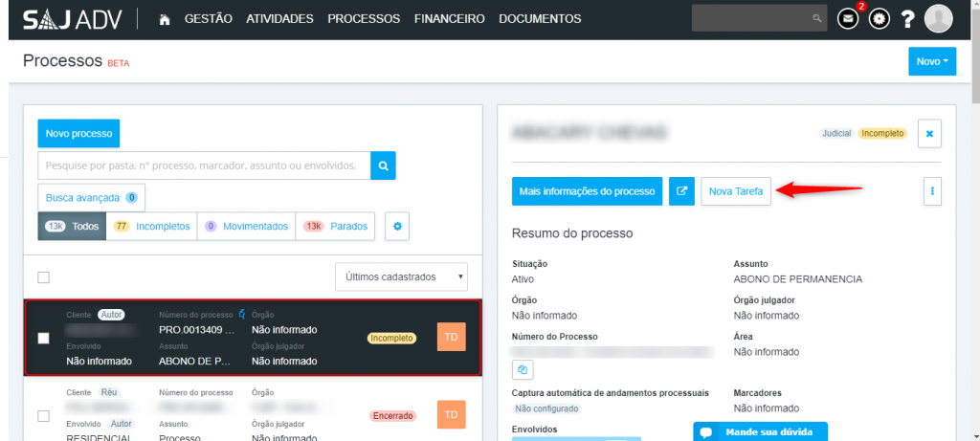Screen dimensions: 980x441
Task: Close the process detail panel
Action: pos(929,134)
